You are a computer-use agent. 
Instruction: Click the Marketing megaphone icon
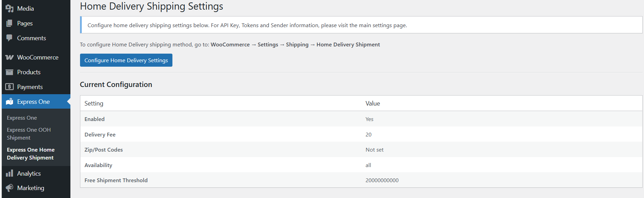10,188
